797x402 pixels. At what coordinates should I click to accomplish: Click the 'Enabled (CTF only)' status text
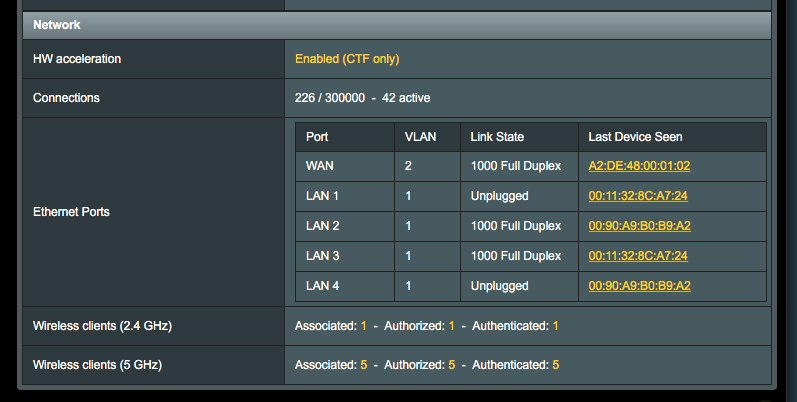(347, 59)
